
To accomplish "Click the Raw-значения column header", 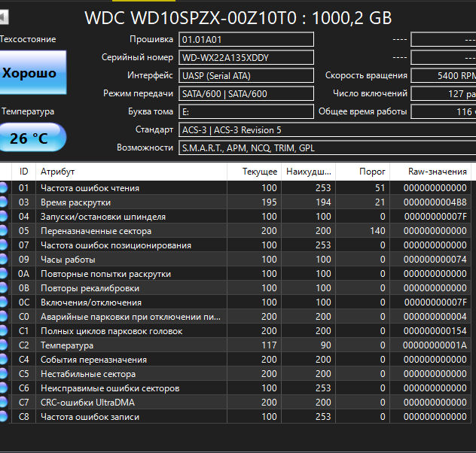I will click(431, 172).
